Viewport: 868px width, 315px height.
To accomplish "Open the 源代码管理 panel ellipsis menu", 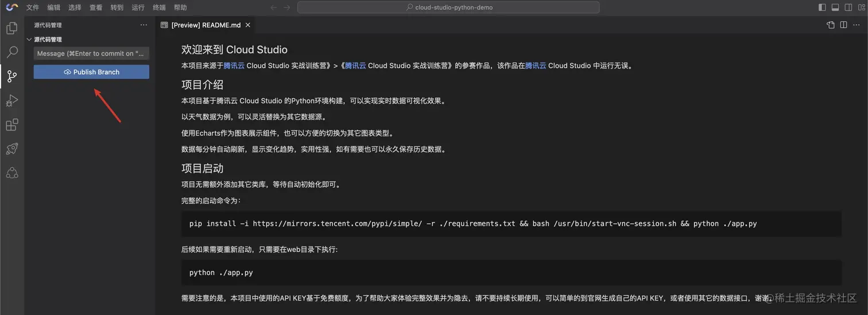I will [144, 25].
